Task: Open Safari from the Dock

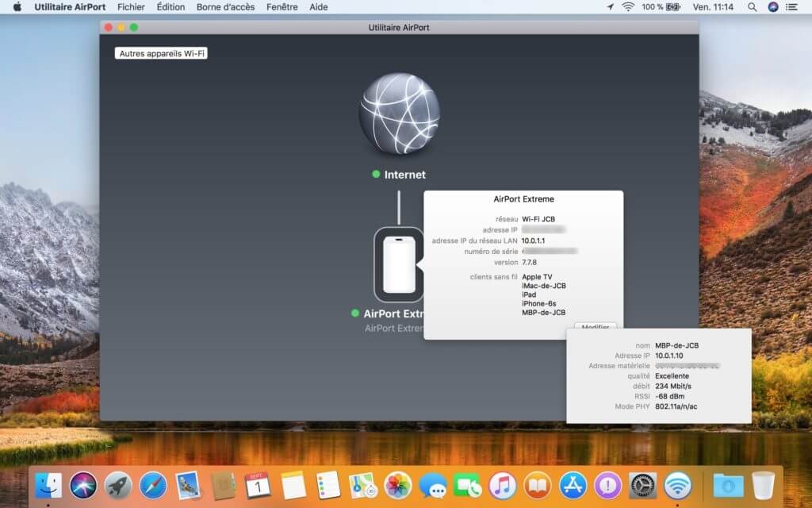Action: [x=153, y=486]
